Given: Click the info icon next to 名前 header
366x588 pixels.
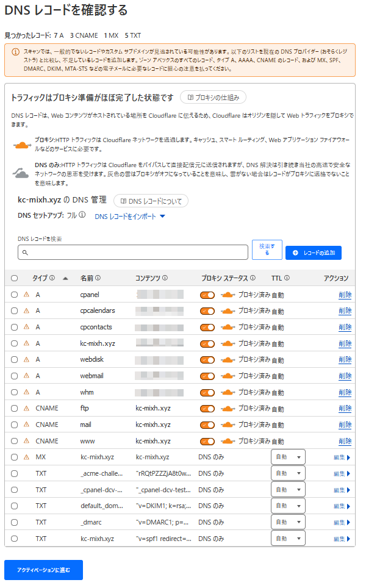Looking at the screenshot, I should coord(98,278).
